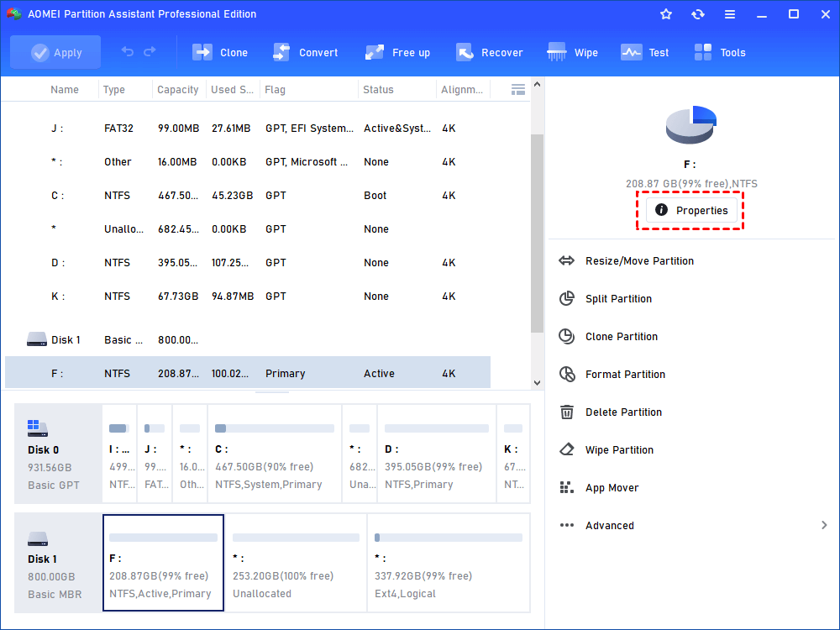Sort by the Used S... column header
Image resolution: width=840 pixels, height=630 pixels.
tap(232, 90)
